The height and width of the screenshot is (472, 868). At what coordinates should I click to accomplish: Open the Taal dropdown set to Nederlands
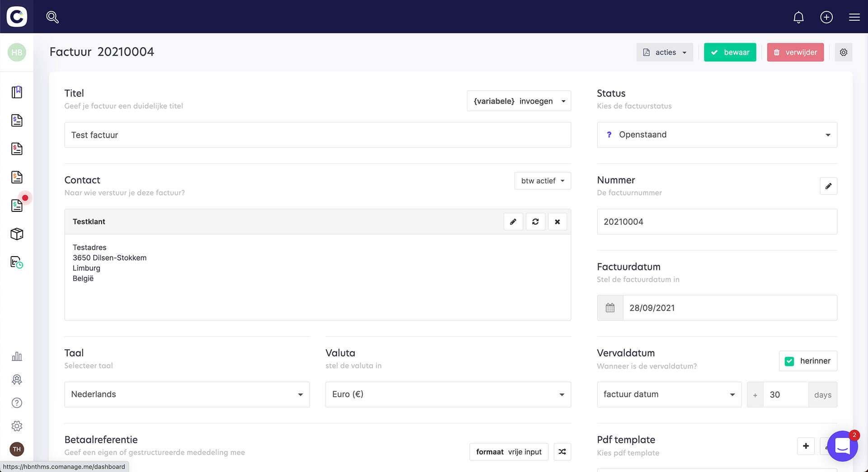click(187, 394)
